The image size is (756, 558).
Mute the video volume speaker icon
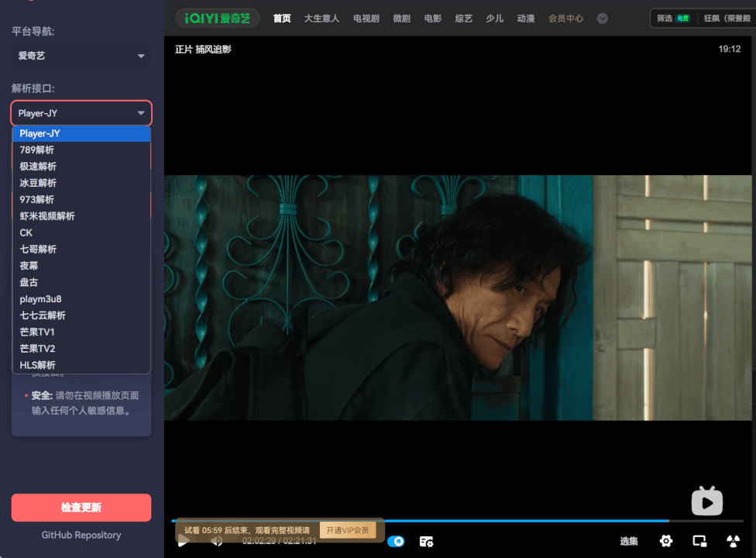coord(217,541)
